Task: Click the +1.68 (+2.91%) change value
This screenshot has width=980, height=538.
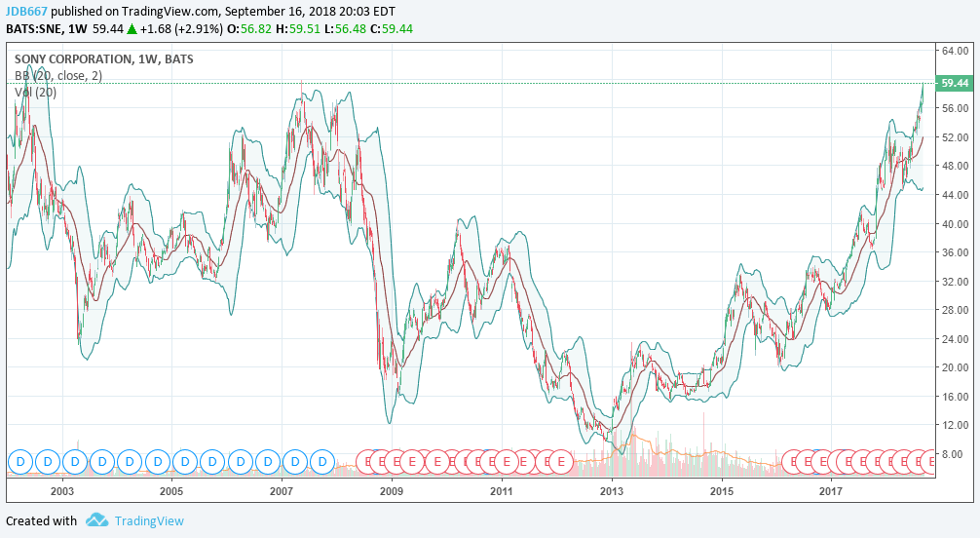Action: (x=181, y=29)
